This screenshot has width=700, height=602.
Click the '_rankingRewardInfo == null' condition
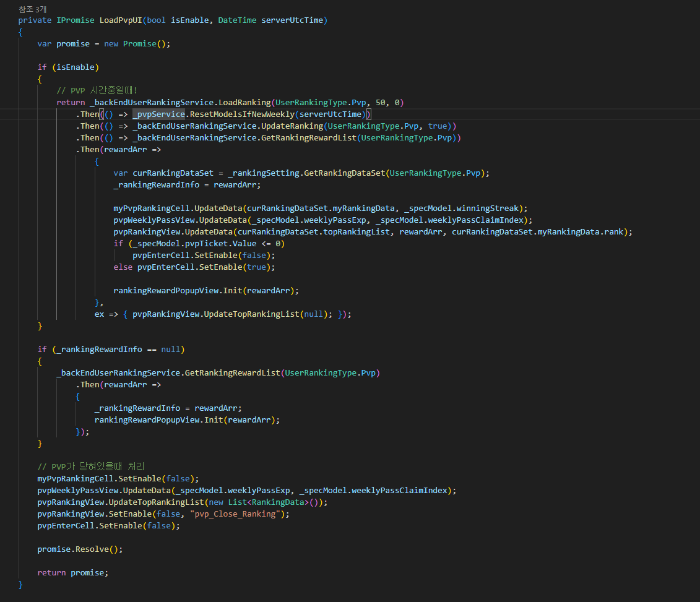tap(116, 350)
